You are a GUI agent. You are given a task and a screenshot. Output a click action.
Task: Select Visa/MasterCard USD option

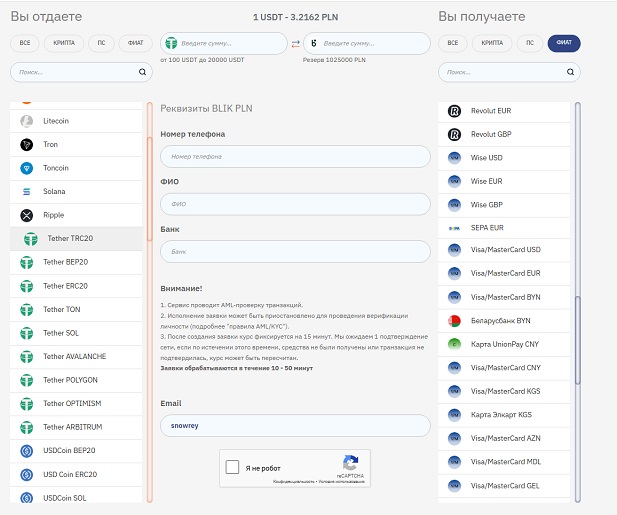click(505, 250)
